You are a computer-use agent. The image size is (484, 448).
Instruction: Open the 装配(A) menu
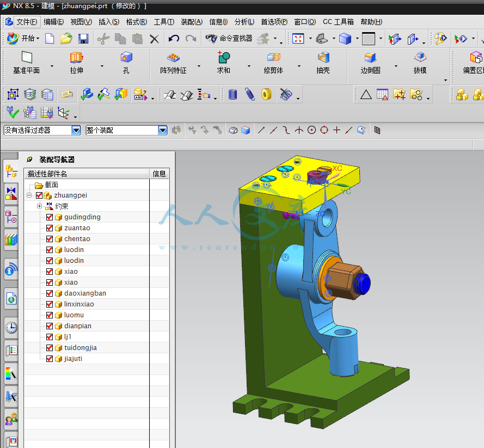192,22
